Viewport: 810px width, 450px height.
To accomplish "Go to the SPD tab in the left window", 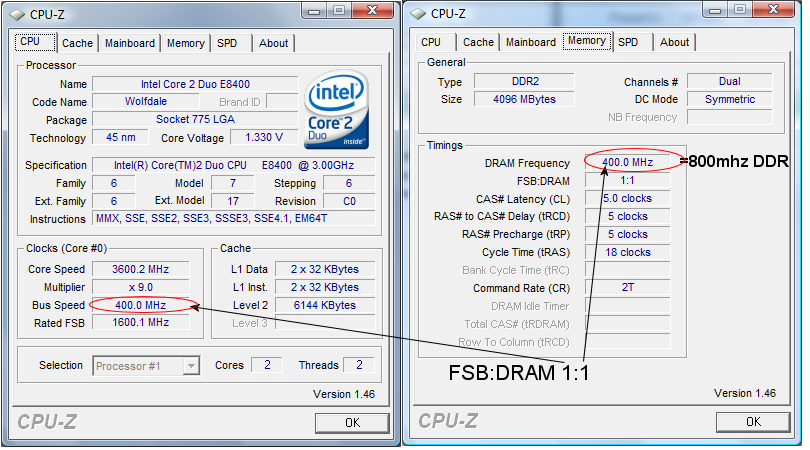I will point(227,43).
